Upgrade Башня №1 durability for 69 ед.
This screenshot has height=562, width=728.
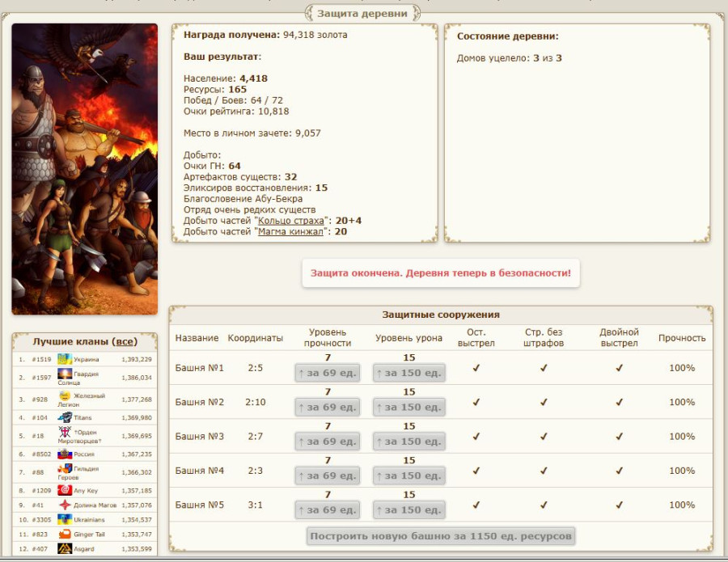(328, 373)
